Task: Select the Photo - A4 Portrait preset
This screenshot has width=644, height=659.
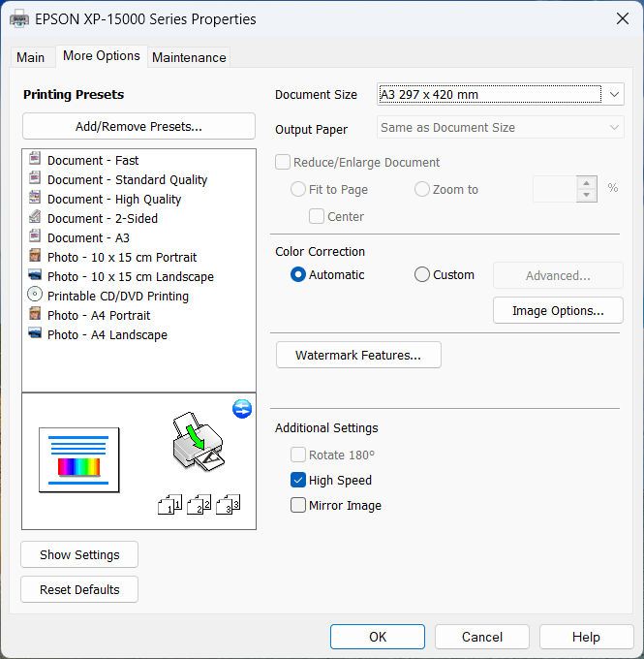Action: pos(99,315)
